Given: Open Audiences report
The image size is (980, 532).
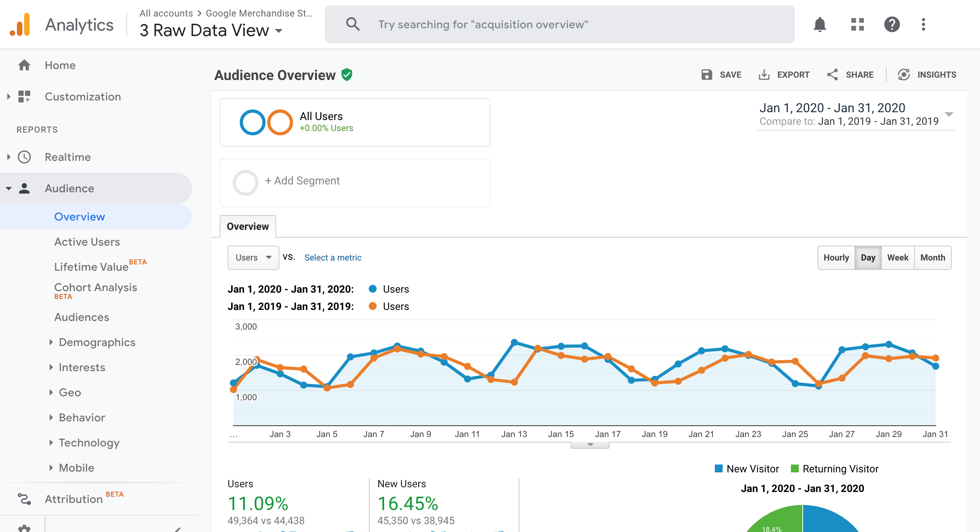Looking at the screenshot, I should pos(82,317).
